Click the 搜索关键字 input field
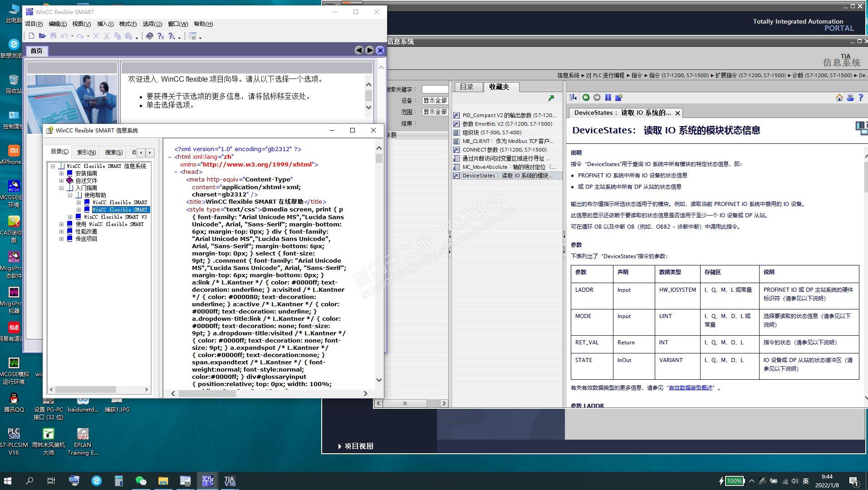The image size is (868, 490). [435, 89]
